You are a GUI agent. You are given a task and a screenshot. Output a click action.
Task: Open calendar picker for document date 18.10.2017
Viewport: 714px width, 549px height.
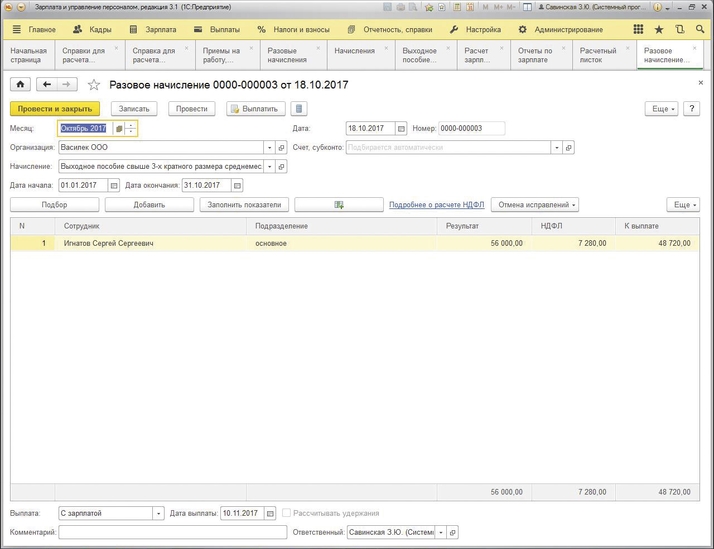402,129
